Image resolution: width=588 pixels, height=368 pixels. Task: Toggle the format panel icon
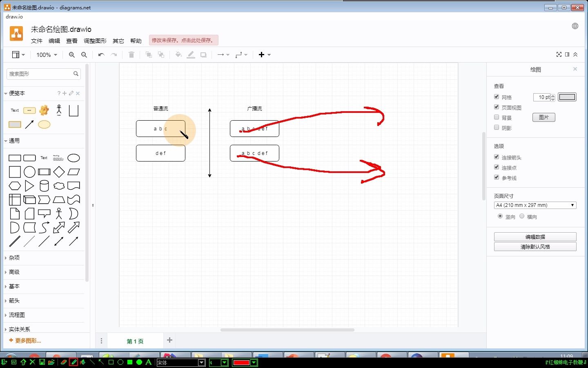point(567,54)
